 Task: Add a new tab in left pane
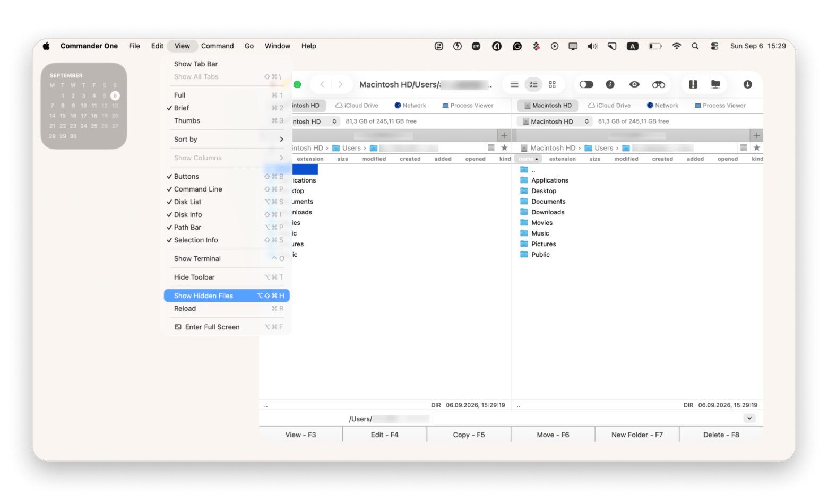(x=504, y=135)
